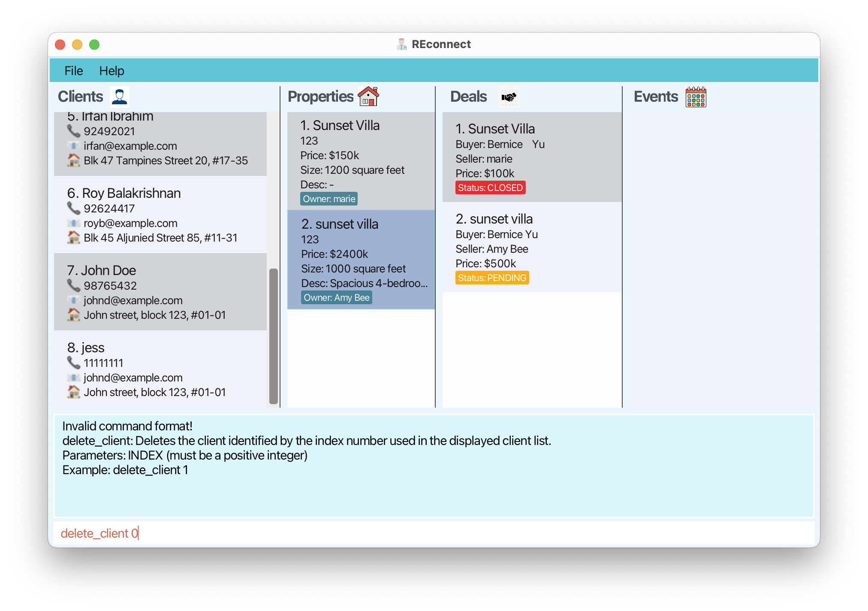Screen dimensions: 868x611
Task: Select the Sunset Villa deal with marie
Action: coord(532,157)
